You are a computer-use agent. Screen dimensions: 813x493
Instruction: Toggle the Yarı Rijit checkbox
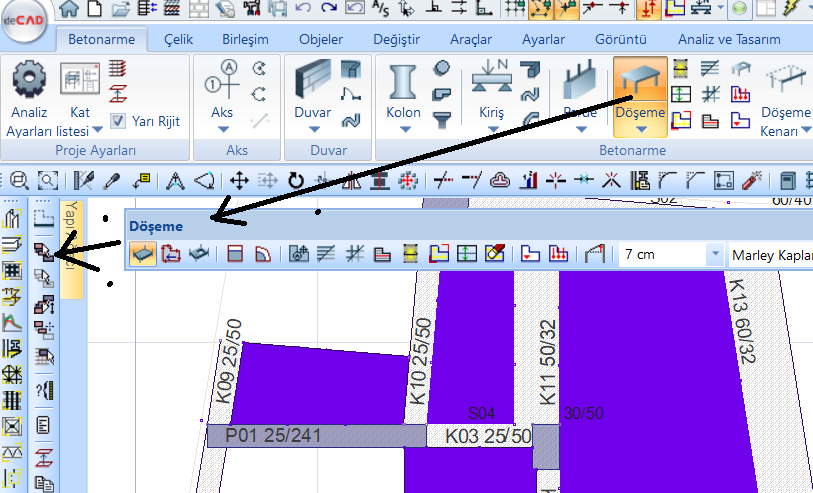pos(118,121)
